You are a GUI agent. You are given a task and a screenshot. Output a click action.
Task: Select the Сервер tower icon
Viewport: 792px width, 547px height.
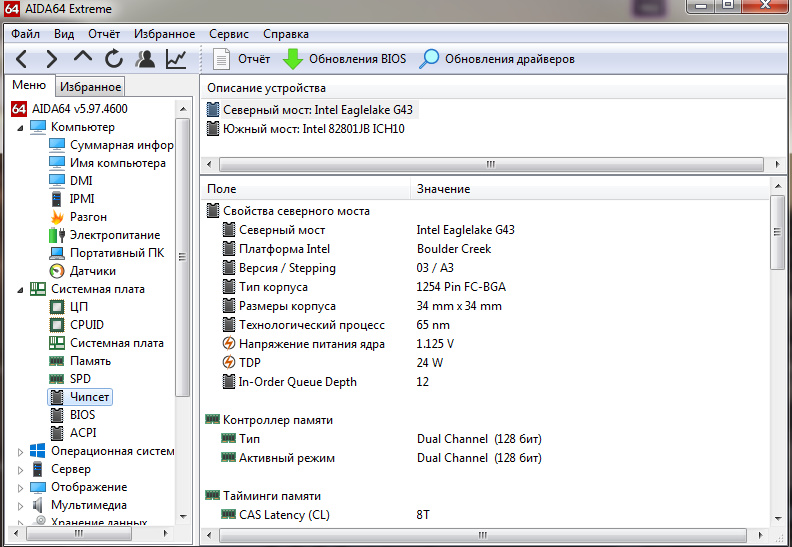click(37, 469)
